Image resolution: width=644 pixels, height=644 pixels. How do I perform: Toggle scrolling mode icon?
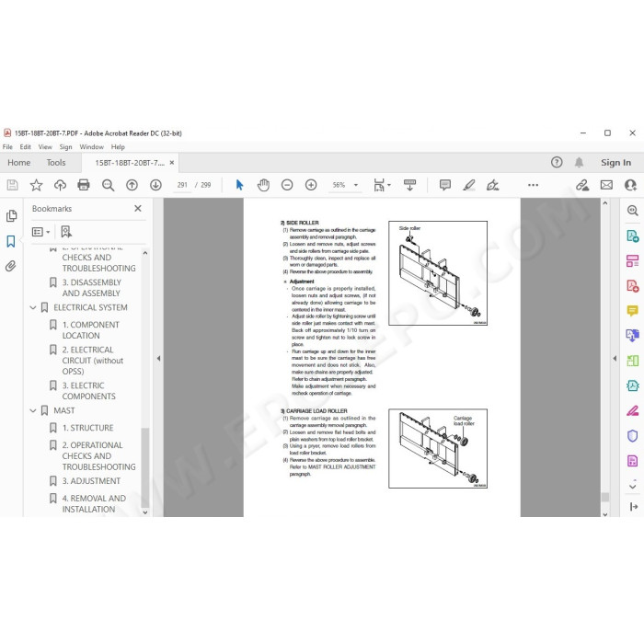(409, 185)
